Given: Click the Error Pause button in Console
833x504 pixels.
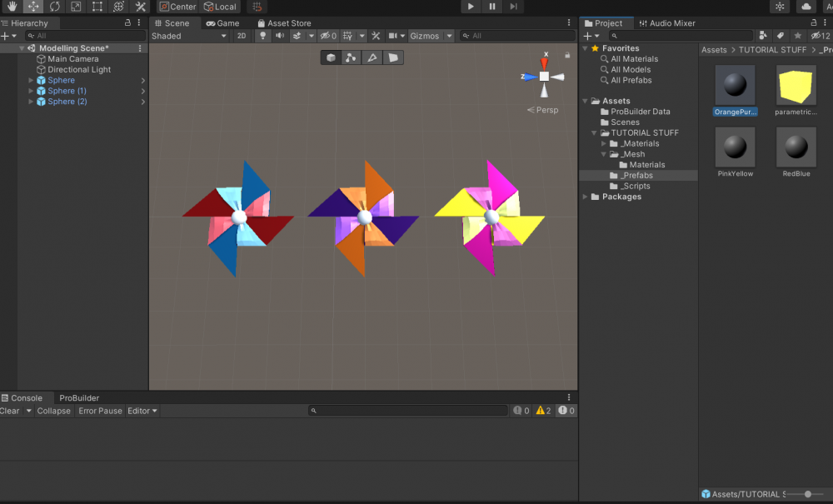Looking at the screenshot, I should 100,411.
